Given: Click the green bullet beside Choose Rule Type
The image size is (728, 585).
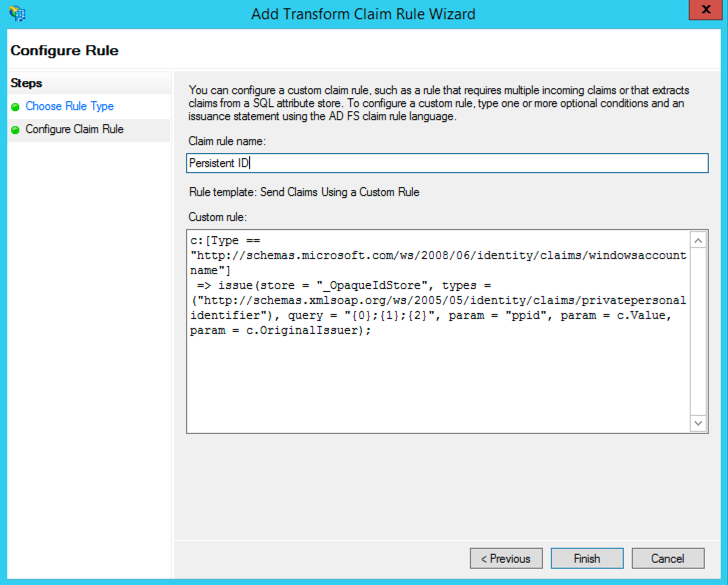Looking at the screenshot, I should point(15,107).
